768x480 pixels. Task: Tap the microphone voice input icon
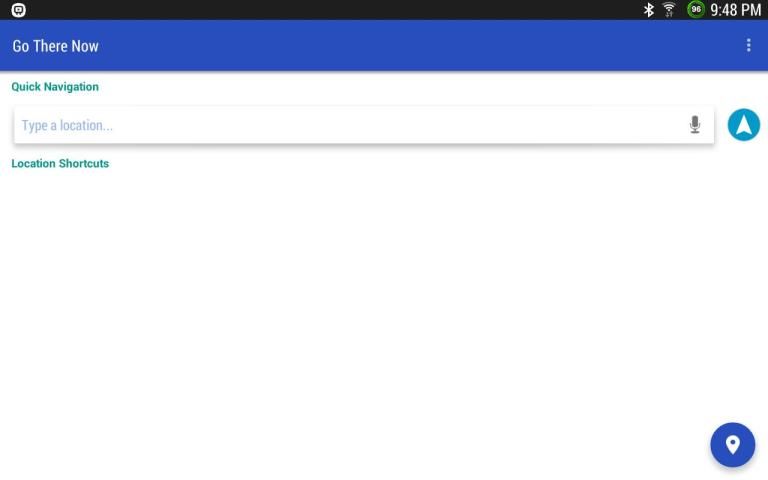pyautogui.click(x=695, y=125)
